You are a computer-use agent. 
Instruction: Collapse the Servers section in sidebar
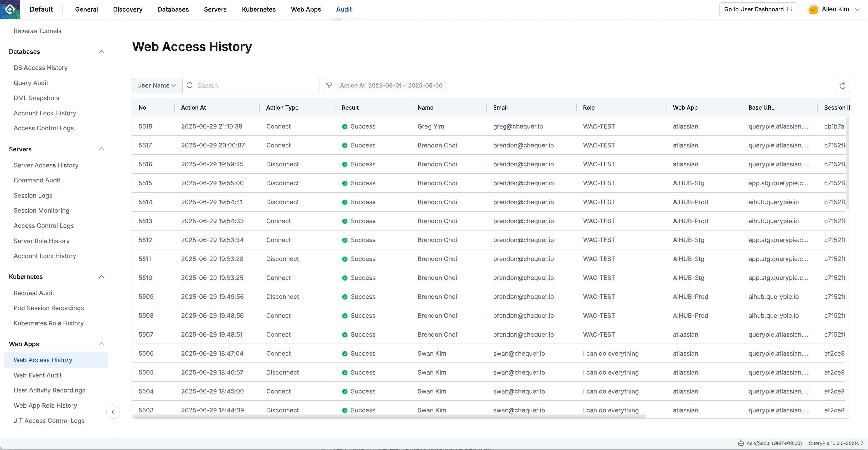click(x=101, y=149)
